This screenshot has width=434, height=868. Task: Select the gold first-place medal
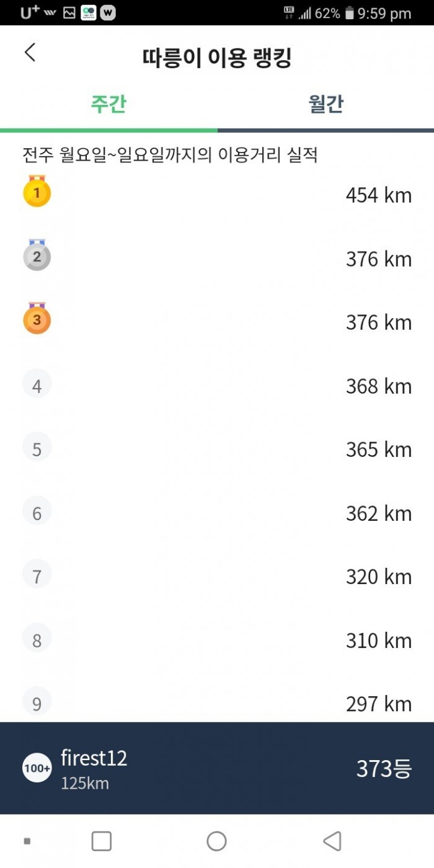[37, 192]
